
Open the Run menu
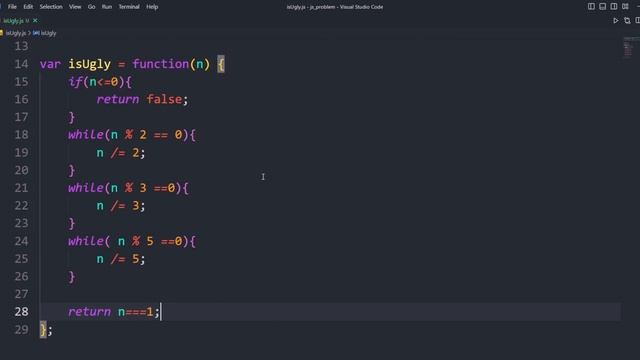point(107,7)
